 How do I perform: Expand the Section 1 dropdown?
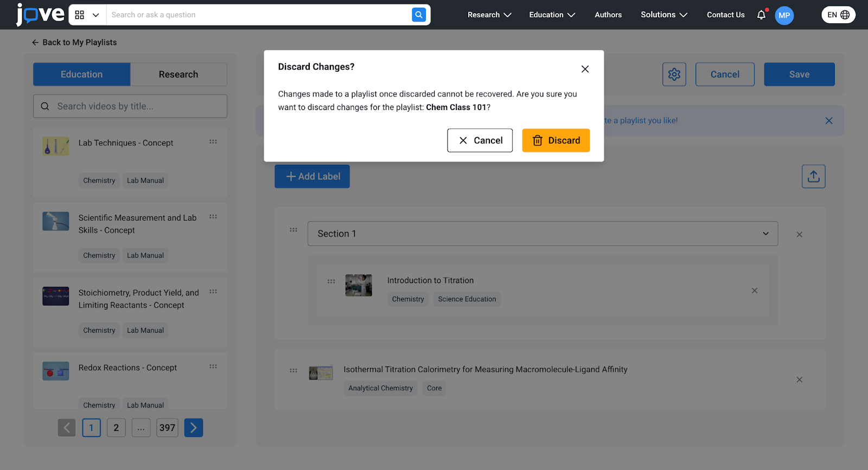(542, 234)
